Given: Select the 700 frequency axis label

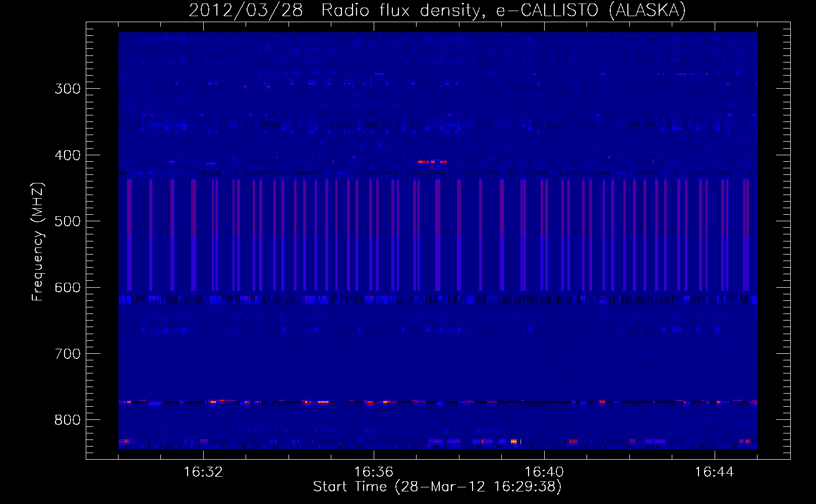Looking at the screenshot, I should coord(68,354).
